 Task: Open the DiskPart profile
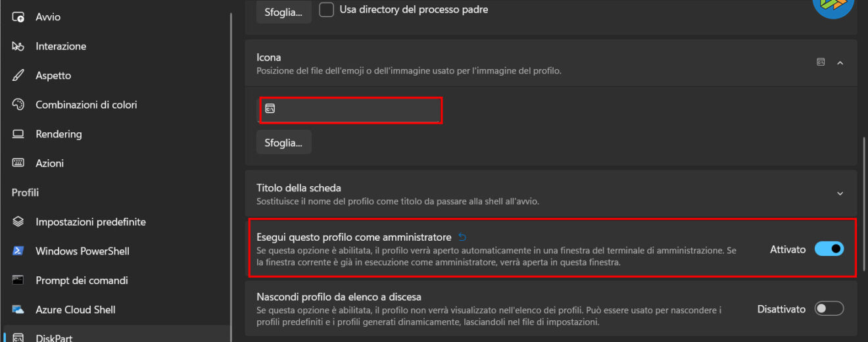pyautogui.click(x=54, y=337)
